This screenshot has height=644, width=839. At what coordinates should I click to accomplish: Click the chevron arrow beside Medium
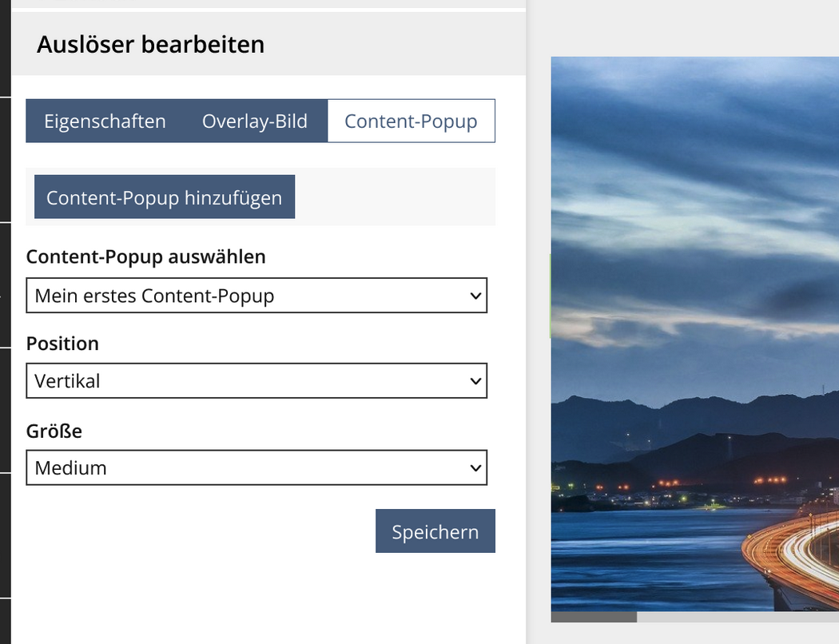click(475, 468)
